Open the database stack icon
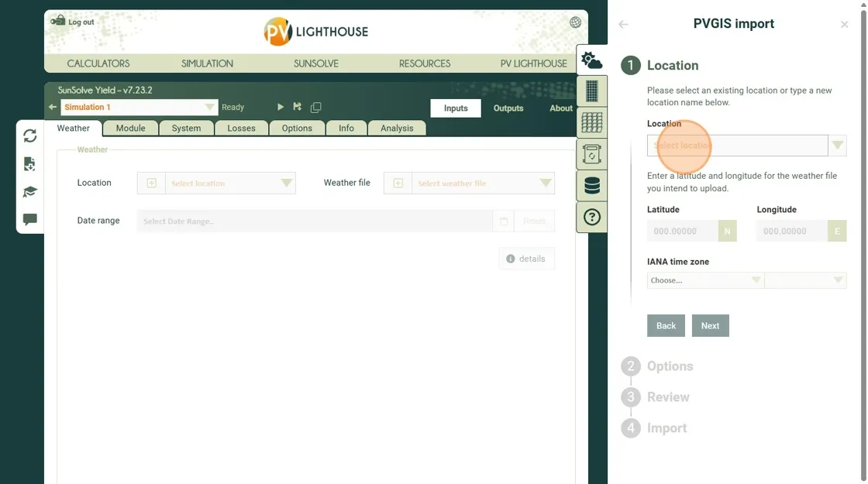 click(591, 186)
